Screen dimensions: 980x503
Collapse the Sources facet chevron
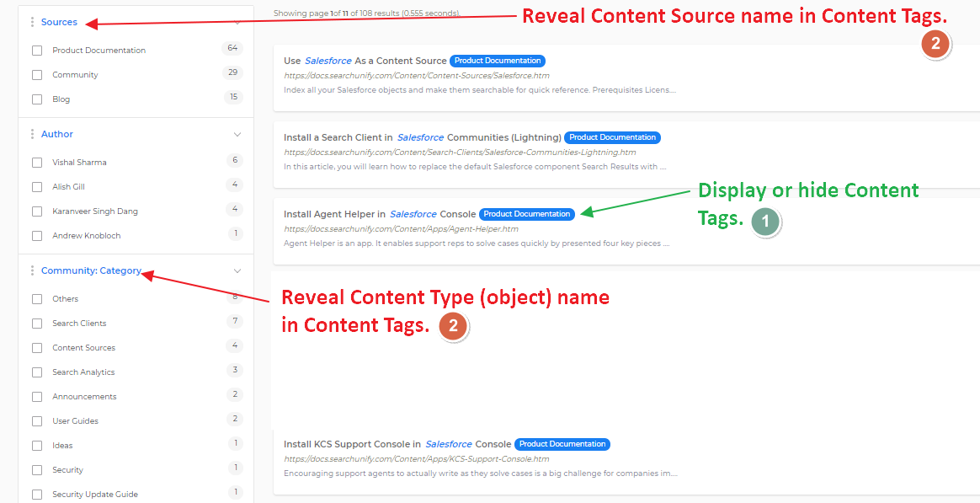(x=237, y=22)
